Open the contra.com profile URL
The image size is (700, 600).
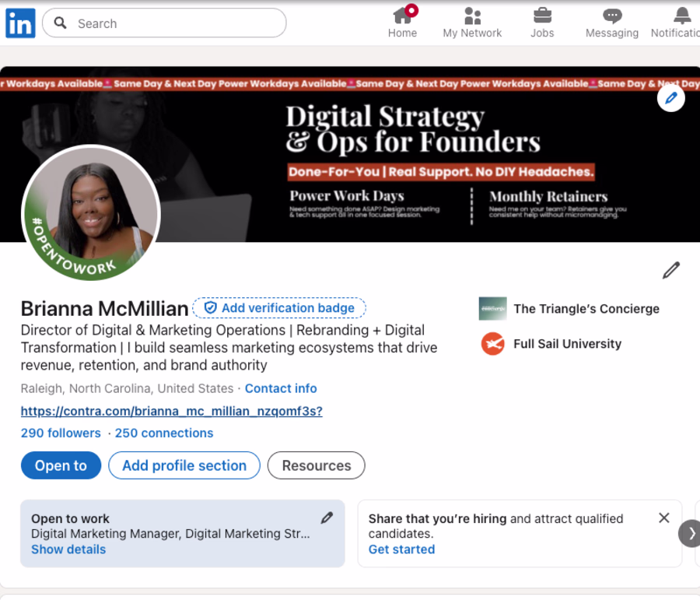171,411
